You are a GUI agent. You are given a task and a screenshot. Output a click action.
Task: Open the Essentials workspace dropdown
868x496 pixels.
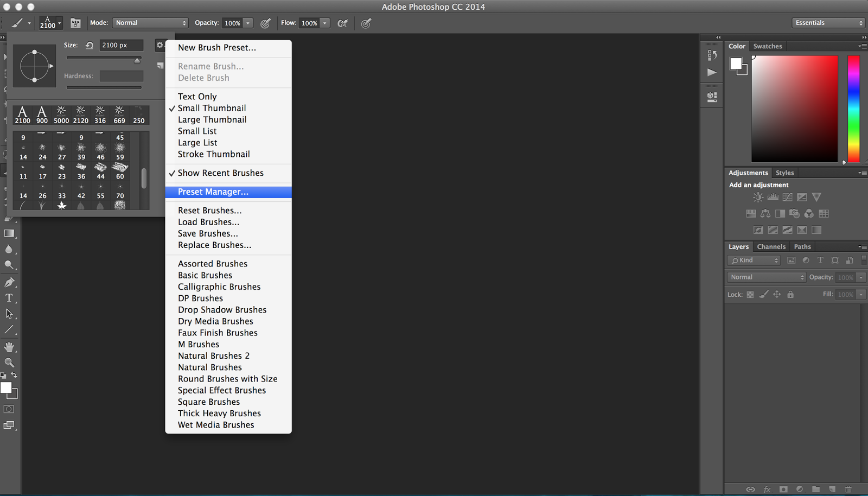click(x=828, y=23)
